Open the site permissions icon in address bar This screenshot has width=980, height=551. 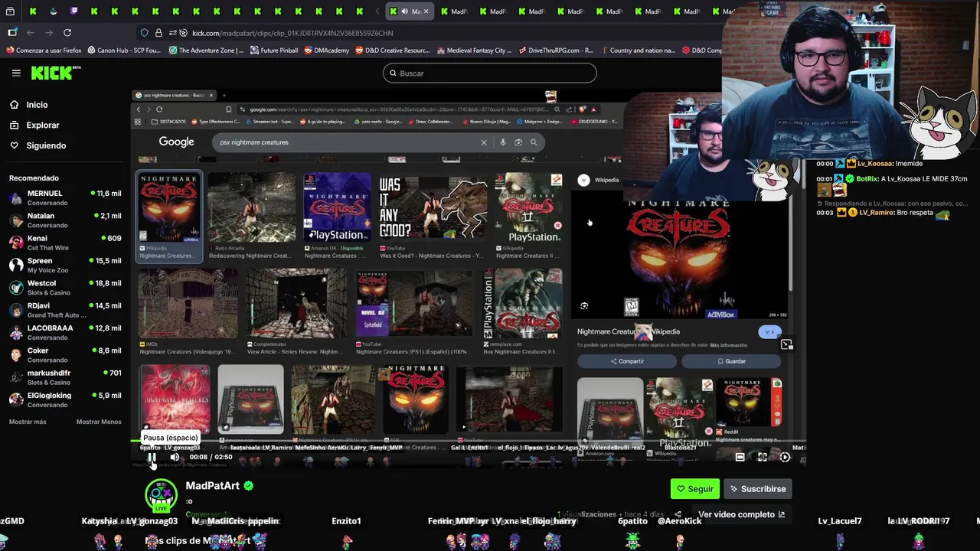click(x=173, y=33)
